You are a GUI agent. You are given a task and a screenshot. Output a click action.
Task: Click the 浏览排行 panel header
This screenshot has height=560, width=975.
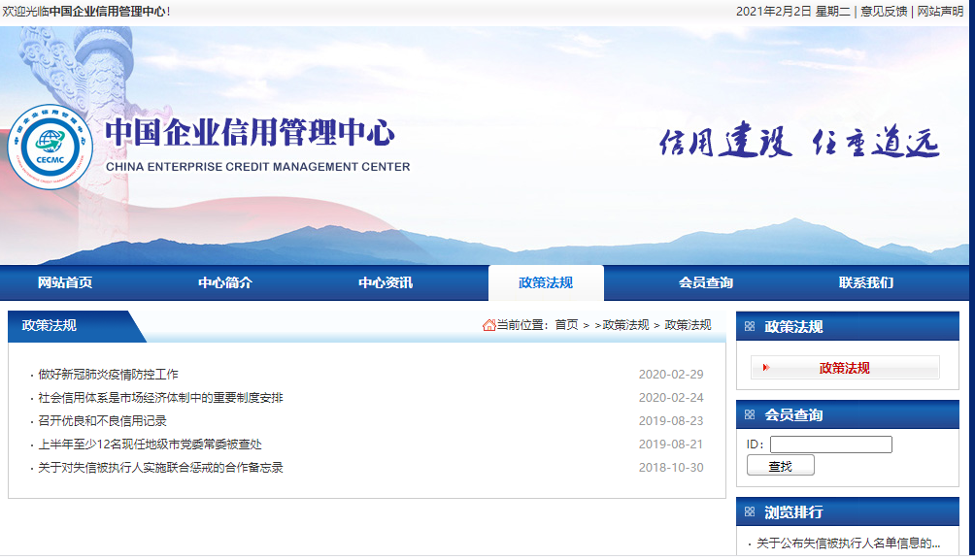[x=848, y=511]
